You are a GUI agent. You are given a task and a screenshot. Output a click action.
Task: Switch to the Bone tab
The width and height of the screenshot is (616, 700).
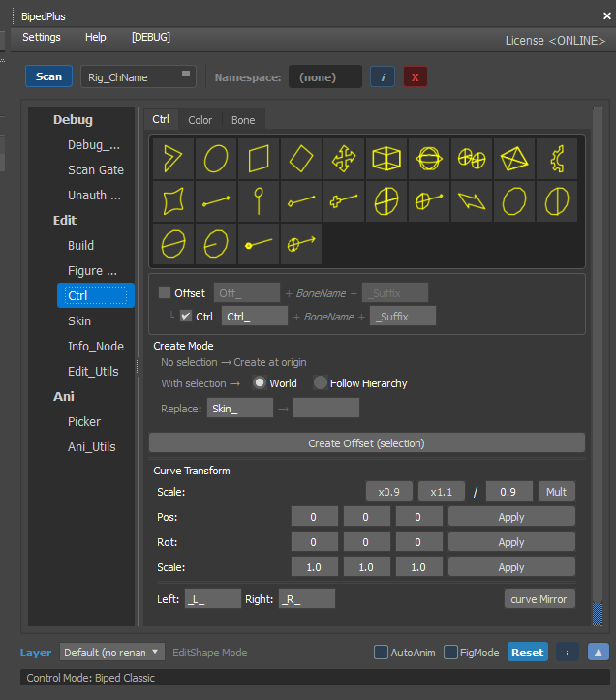pyautogui.click(x=243, y=120)
